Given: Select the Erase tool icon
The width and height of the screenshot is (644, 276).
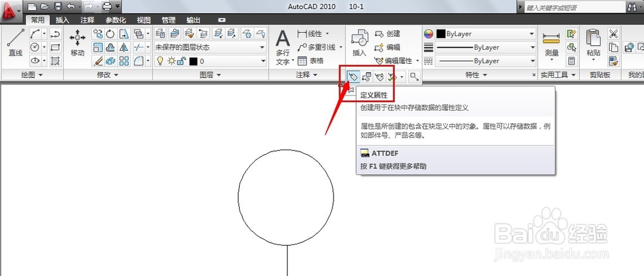Looking at the screenshot, I should [98, 61].
